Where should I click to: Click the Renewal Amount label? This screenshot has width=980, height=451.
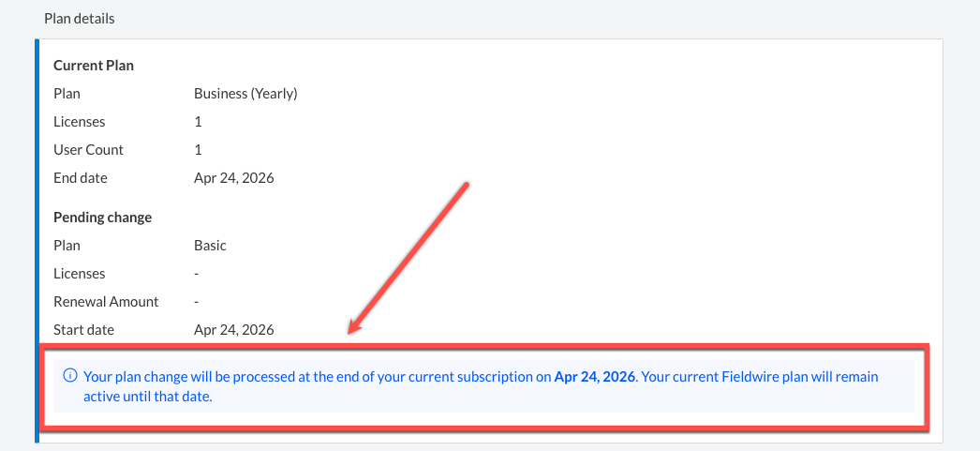click(x=106, y=302)
